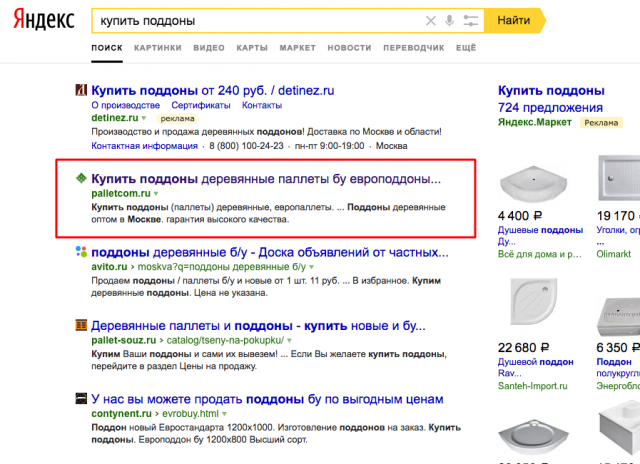Expand dropdown arrow after contynent.ru URL
This screenshot has width=640, height=464.
pyautogui.click(x=224, y=414)
